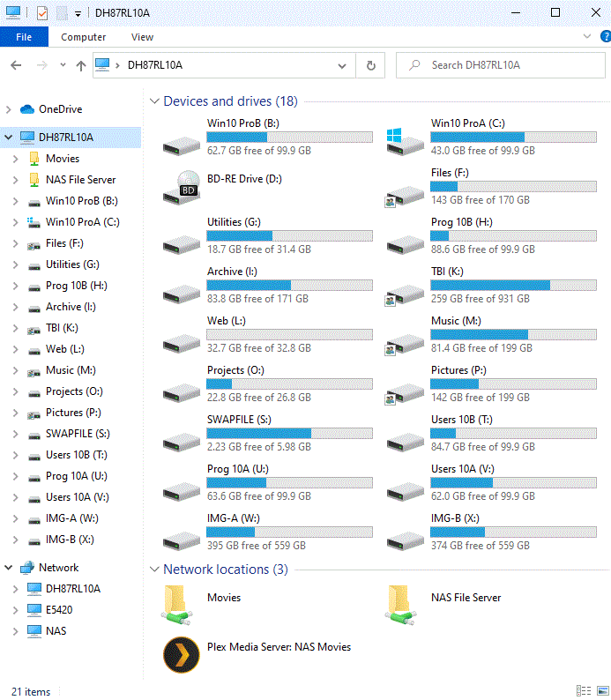Go up one level with up arrow
This screenshot has height=700, width=611.
pos(81,65)
